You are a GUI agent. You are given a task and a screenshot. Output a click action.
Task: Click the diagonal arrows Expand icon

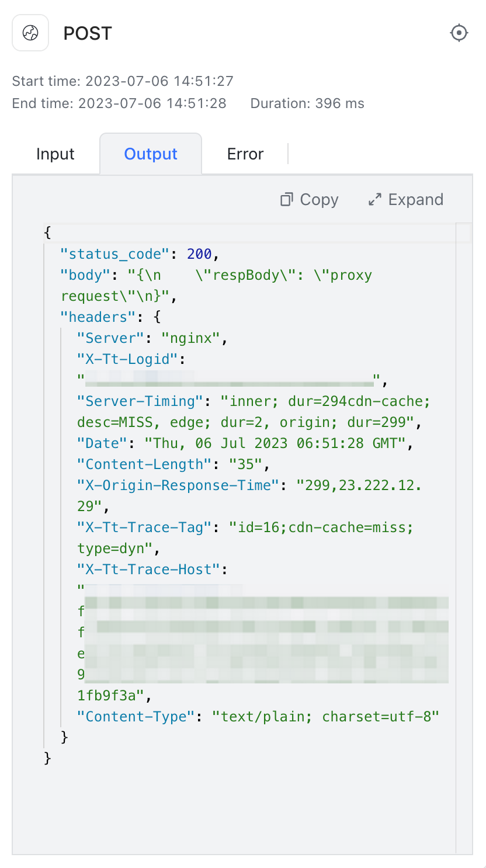(374, 199)
